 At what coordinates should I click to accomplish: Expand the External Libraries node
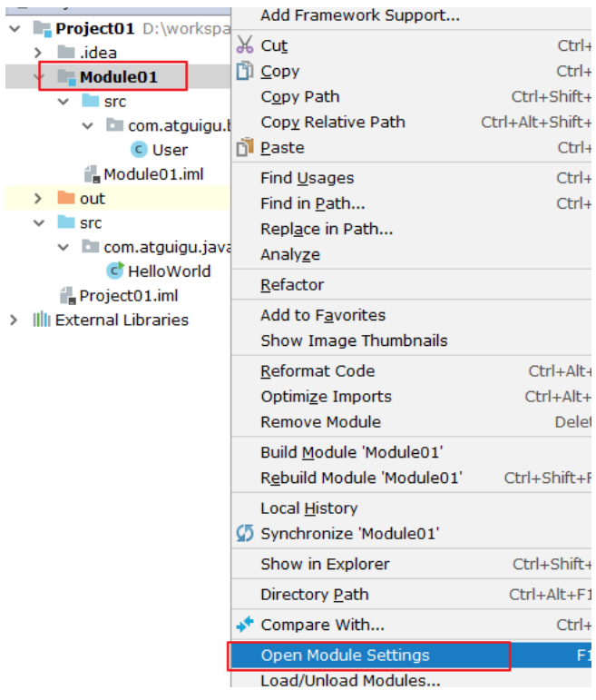14,320
